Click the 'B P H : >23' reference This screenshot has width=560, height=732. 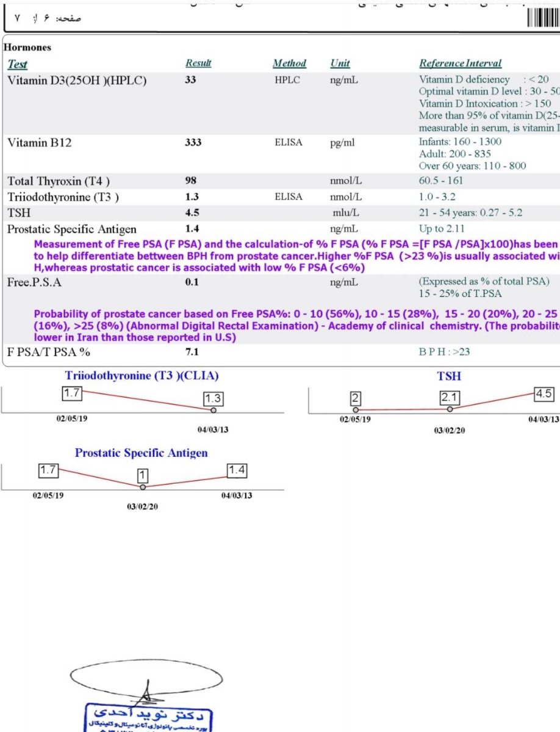tap(444, 352)
